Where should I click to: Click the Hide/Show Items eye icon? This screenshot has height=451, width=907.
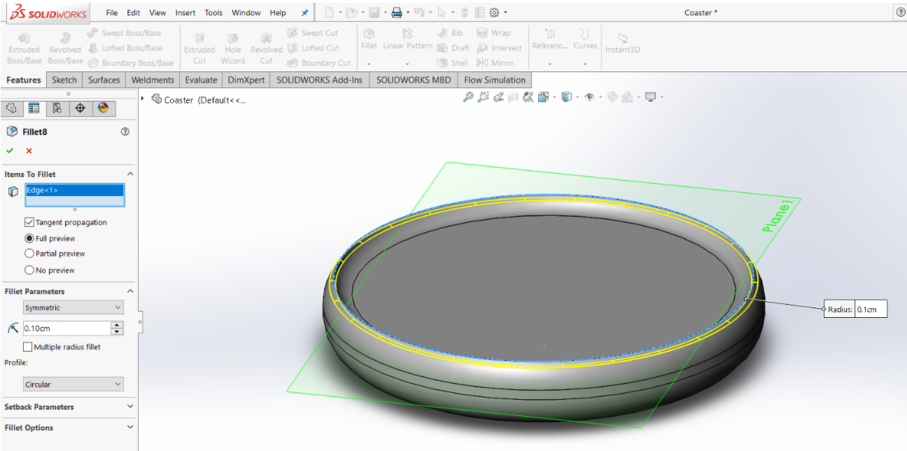pyautogui.click(x=589, y=97)
